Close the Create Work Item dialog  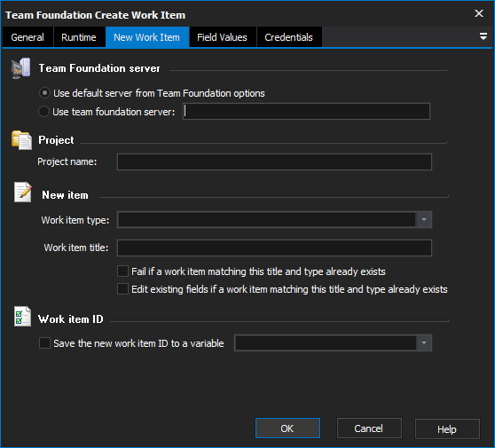479,13
